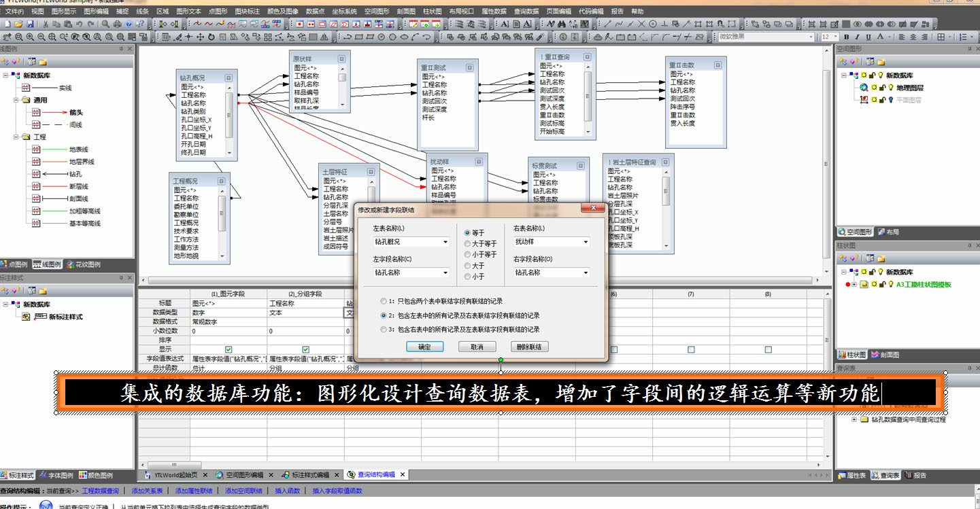Click the Print icon in toolbar

[x=117, y=24]
